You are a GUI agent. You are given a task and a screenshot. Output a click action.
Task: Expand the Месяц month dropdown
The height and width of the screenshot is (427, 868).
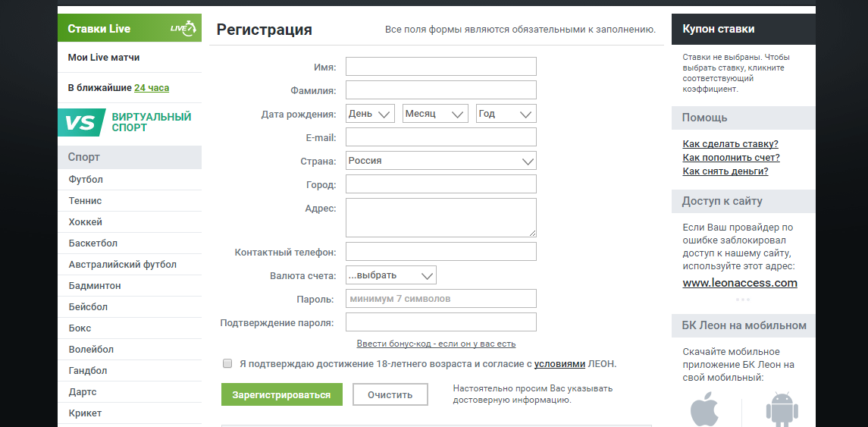click(x=435, y=114)
